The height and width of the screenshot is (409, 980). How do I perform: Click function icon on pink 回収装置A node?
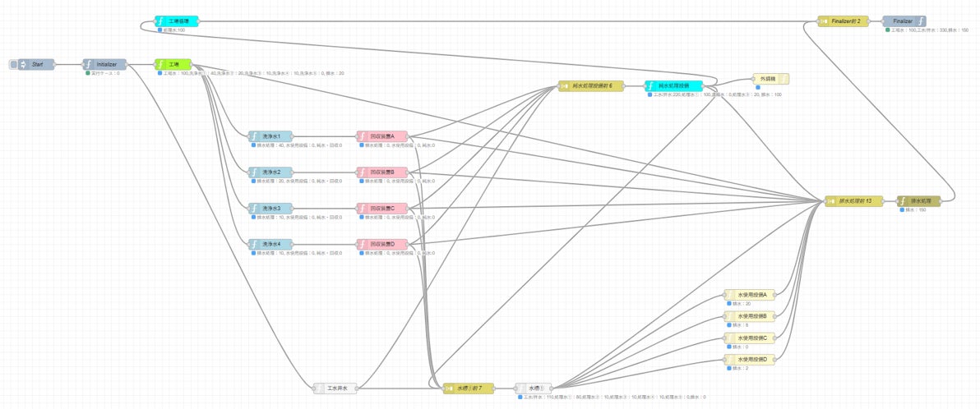coord(362,136)
